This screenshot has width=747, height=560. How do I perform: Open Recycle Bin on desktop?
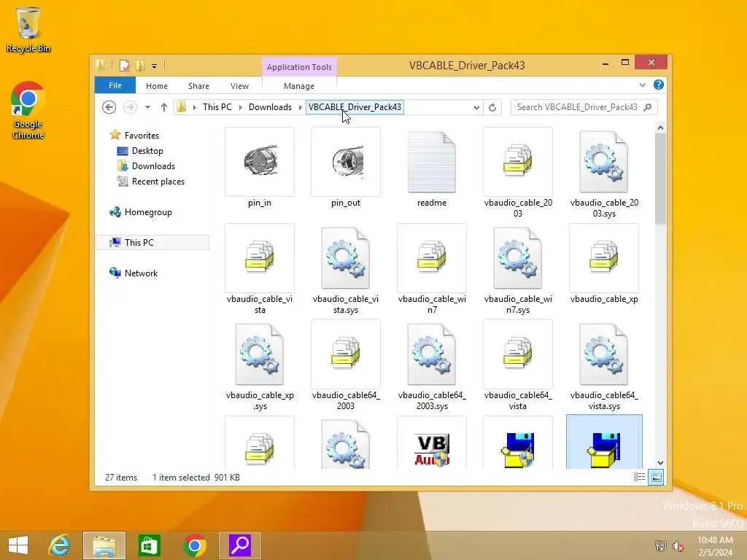tap(28, 29)
